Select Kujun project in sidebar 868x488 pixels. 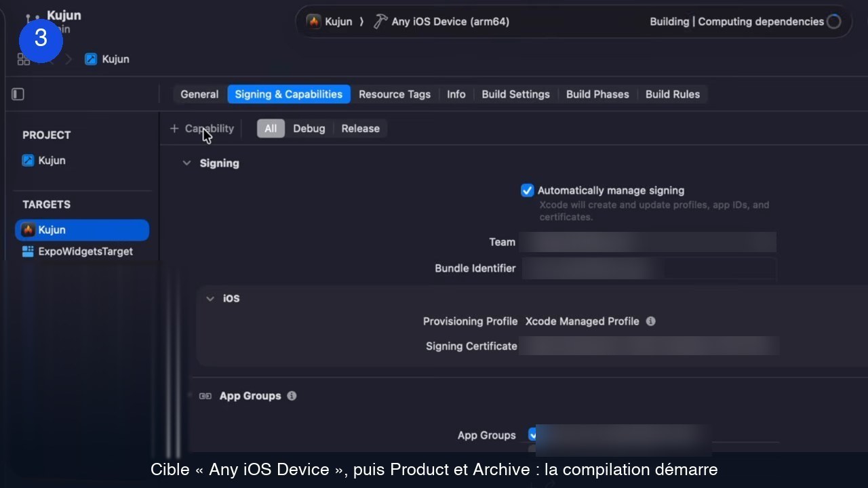pyautogui.click(x=44, y=161)
